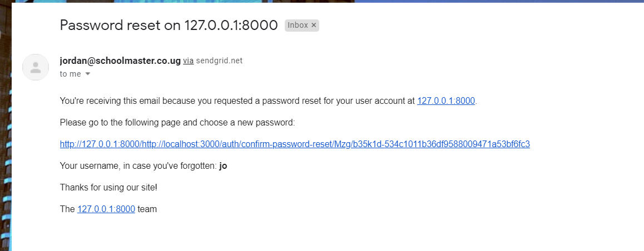Image resolution: width=644 pixels, height=251 pixels.
Task: Click the sender's profile avatar icon
Action: pyautogui.click(x=36, y=67)
